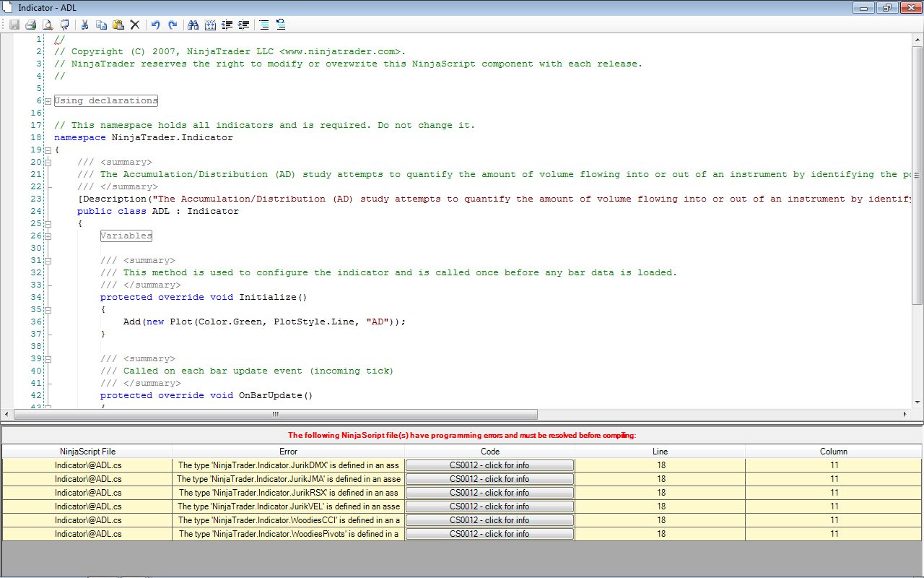This screenshot has width=924, height=578.
Task: Select the JurikJMA error message cell
Action: [x=288, y=479]
